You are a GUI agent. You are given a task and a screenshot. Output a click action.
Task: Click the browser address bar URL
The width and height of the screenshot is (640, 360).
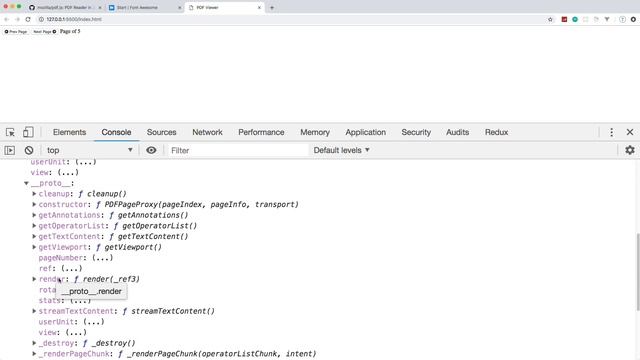point(74,19)
